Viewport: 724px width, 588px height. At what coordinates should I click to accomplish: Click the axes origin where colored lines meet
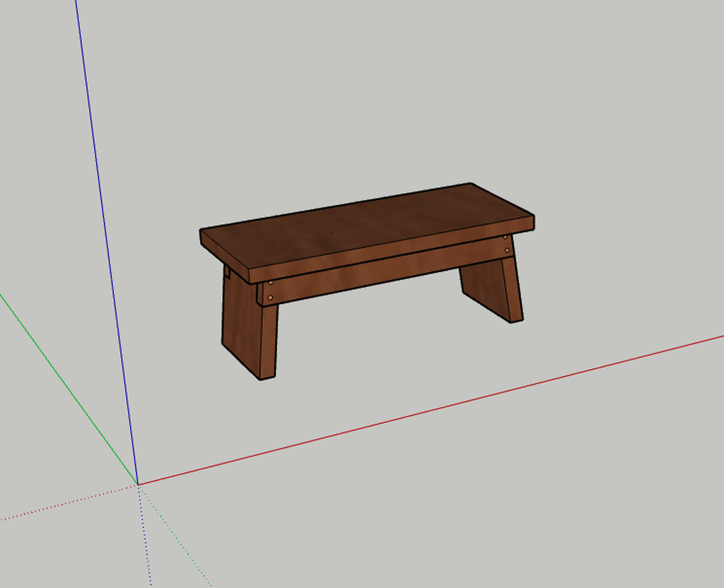tap(138, 485)
